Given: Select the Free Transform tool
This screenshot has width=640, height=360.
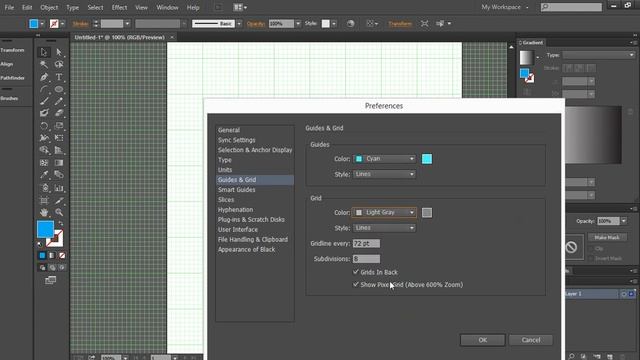Looking at the screenshot, I should coord(59,138).
